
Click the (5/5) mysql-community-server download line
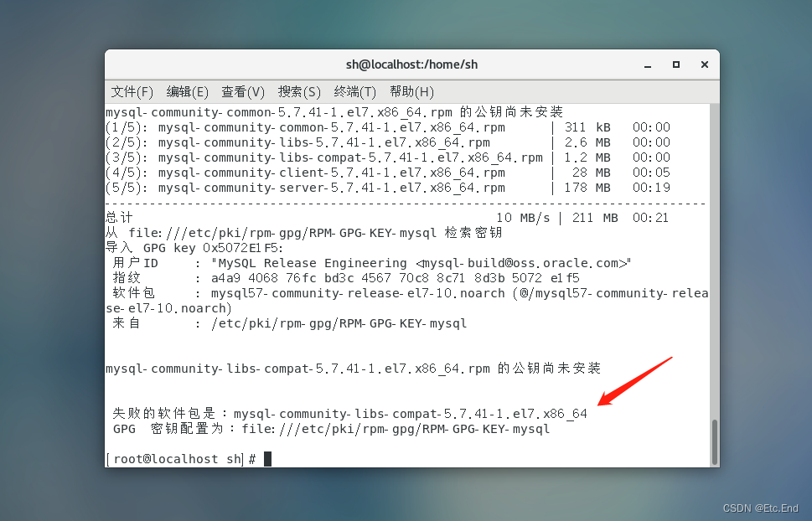tap(388, 188)
